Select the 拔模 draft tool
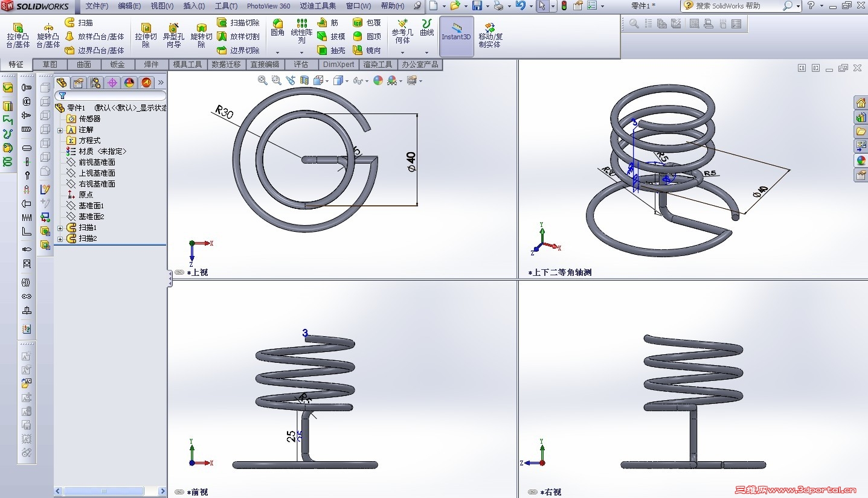Image resolution: width=868 pixels, height=498 pixels. (331, 36)
